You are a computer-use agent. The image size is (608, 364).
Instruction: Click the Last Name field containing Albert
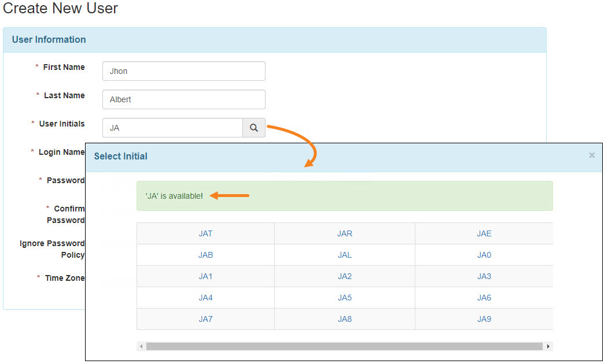click(184, 99)
